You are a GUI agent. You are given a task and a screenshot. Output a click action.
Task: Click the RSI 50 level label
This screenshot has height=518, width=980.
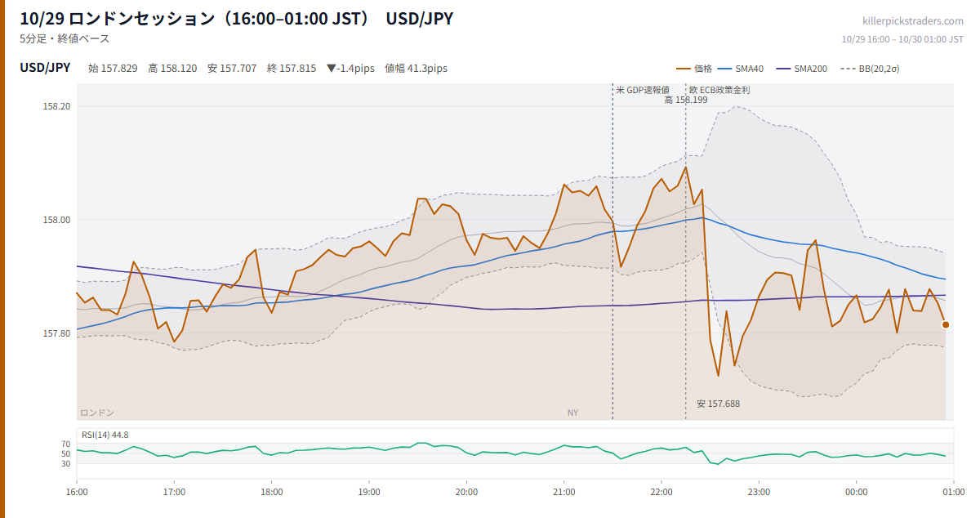point(66,453)
